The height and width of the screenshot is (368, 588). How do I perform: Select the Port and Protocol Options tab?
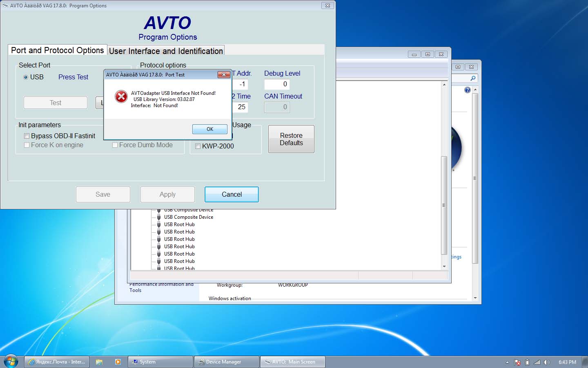57,50
